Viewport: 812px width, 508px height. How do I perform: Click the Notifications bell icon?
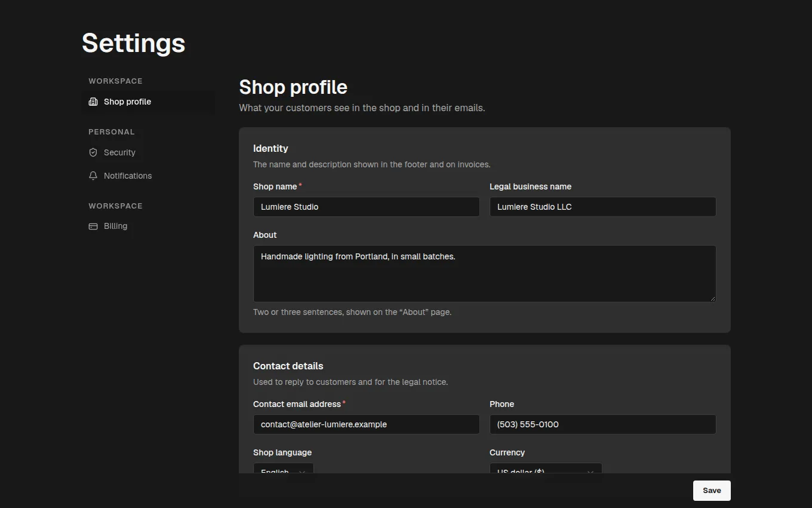click(93, 176)
